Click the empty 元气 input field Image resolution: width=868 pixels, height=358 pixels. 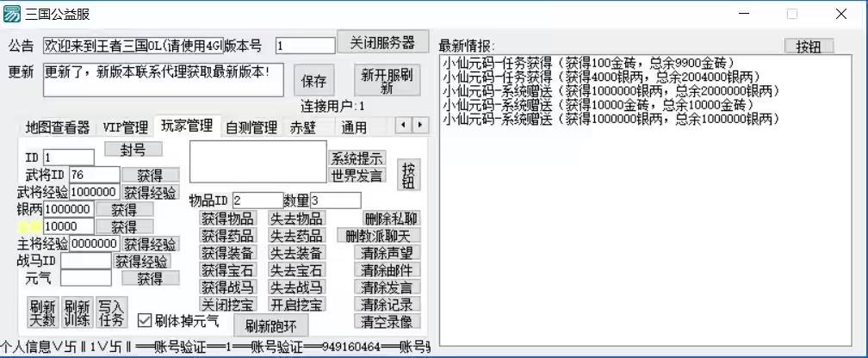pos(86,278)
